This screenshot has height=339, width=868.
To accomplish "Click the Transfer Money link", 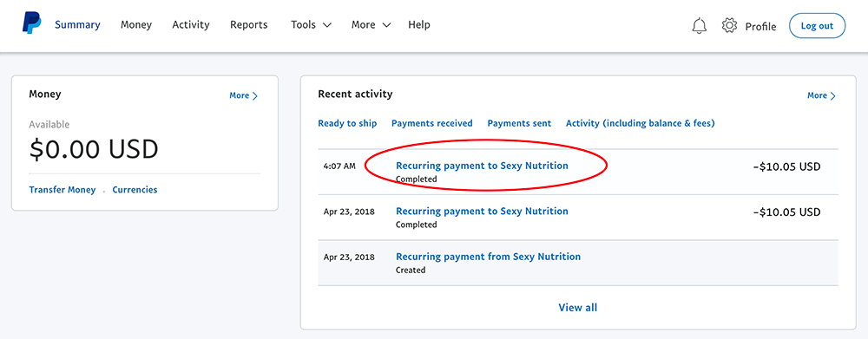I will pyautogui.click(x=62, y=190).
